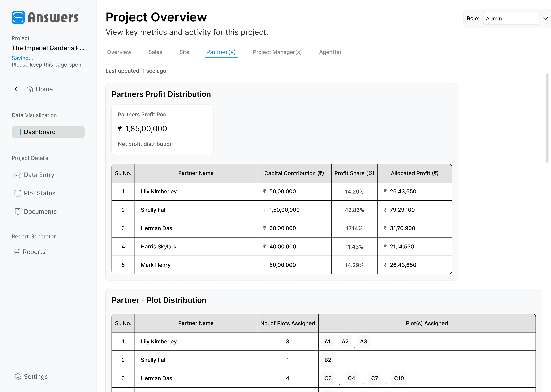Viewport: 551px width, 392px height.
Task: Switch to the Overview tab
Action: pos(119,52)
